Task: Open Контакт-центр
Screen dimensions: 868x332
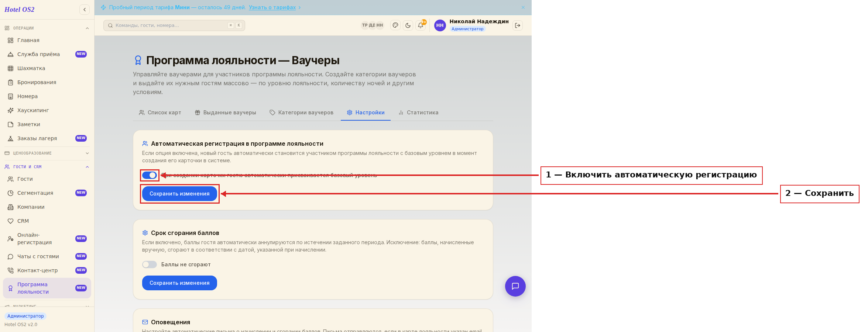Action: [47, 270]
